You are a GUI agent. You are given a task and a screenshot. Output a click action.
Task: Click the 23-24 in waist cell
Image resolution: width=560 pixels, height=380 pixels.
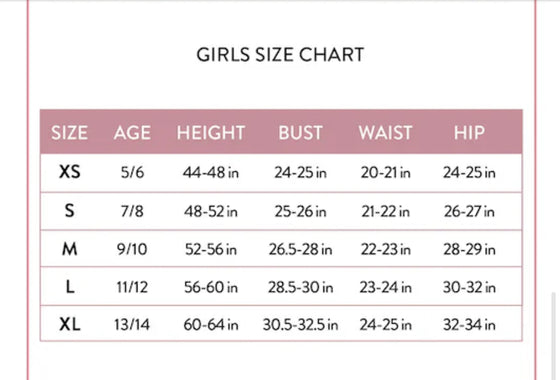pyautogui.click(x=385, y=287)
